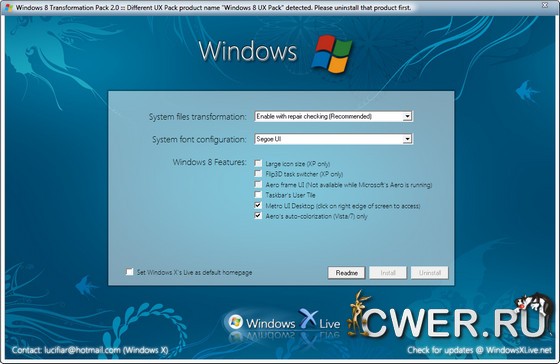Click the title bar application icon

point(9,8)
